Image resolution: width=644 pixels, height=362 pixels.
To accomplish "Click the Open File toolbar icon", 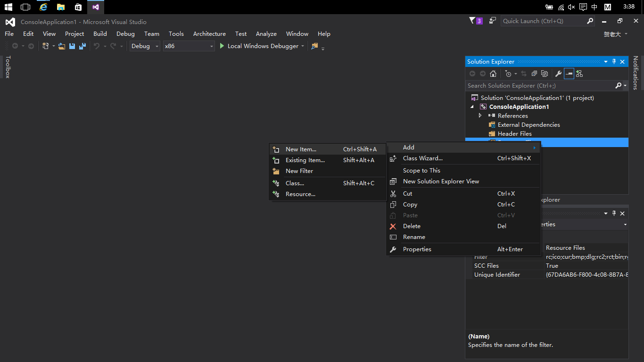I will pos(62,46).
